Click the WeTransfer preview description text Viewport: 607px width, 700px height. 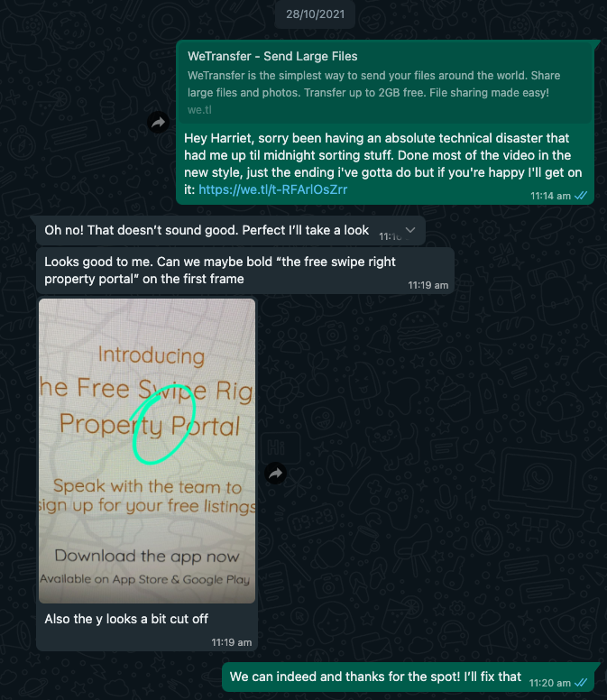tap(373, 84)
